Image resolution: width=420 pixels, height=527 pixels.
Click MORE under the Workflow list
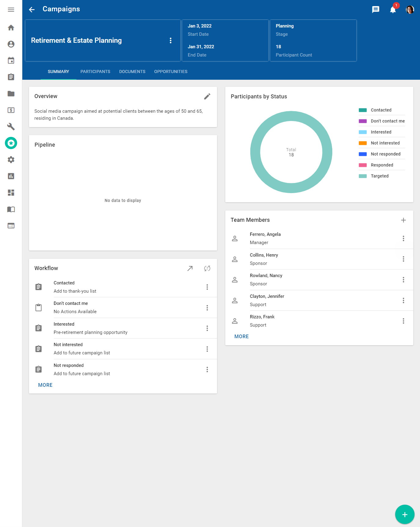click(45, 385)
